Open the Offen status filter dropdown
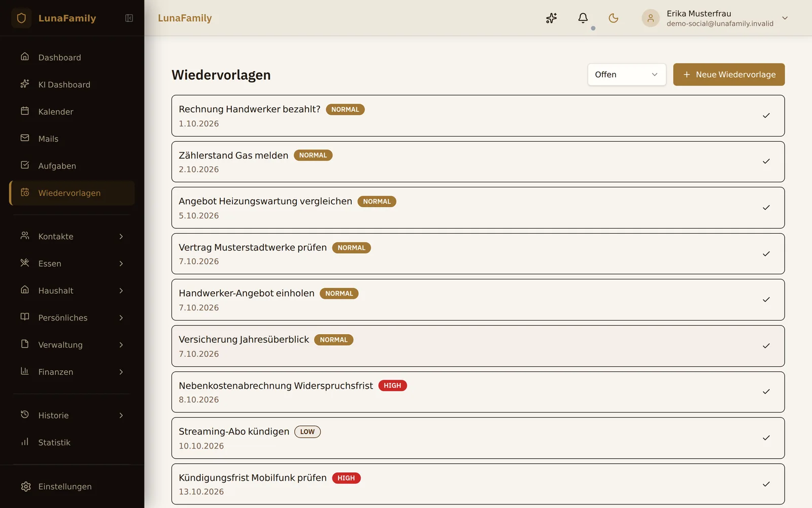 point(627,75)
